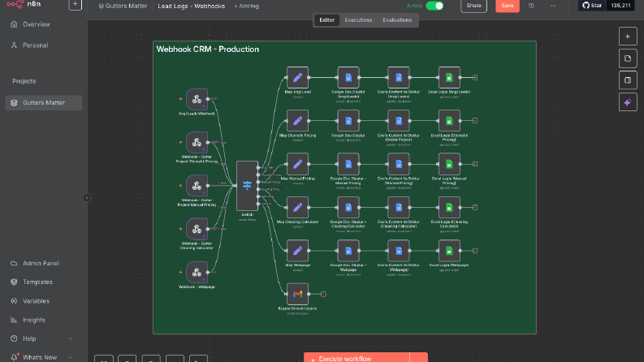
Task: Select Excel Logla (Cleaning Calculator) node
Action: 449,207
